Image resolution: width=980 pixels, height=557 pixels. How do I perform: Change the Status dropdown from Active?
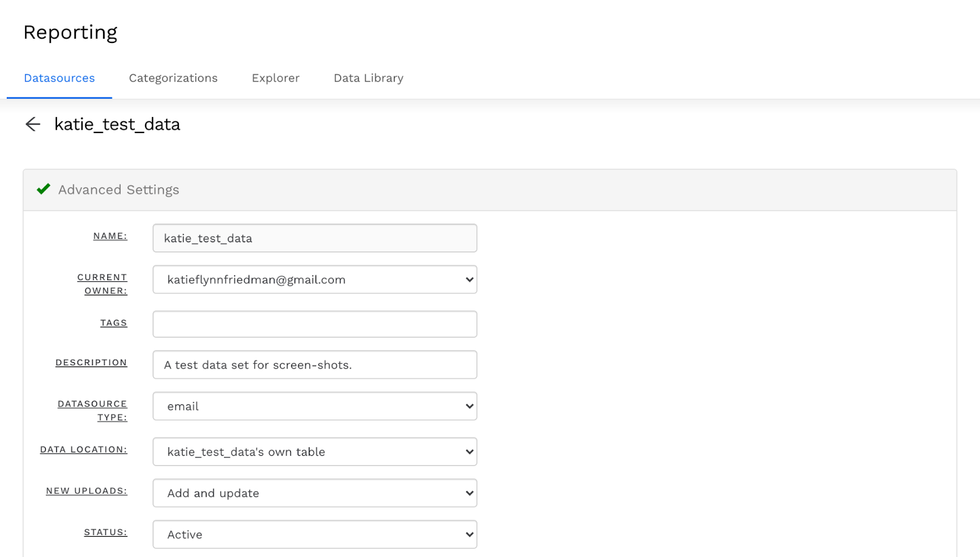[314, 535]
